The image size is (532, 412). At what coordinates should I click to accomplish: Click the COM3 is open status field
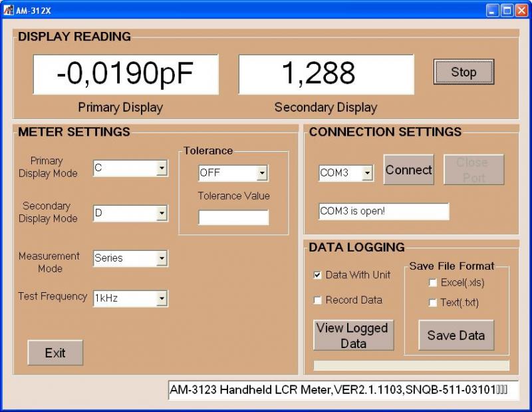pos(384,211)
